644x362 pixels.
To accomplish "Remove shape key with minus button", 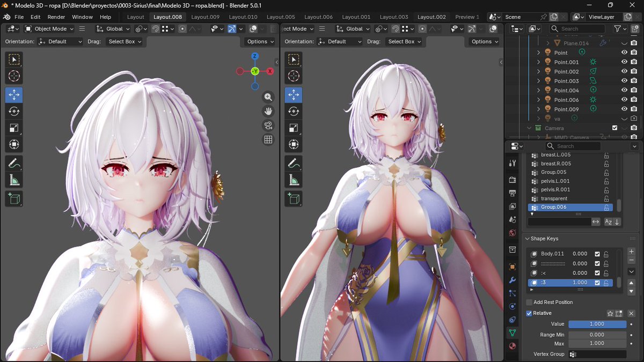I will pos(632,260).
